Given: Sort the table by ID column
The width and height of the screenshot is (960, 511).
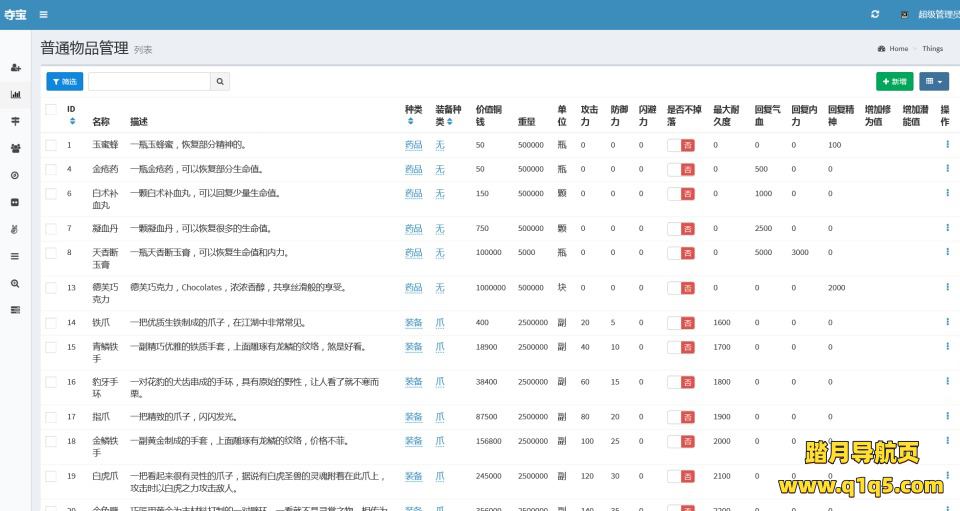Looking at the screenshot, I should click(x=72, y=121).
